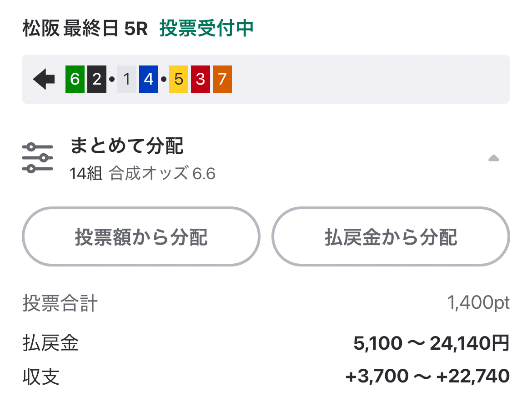Tap the back arrow to return

[43, 78]
